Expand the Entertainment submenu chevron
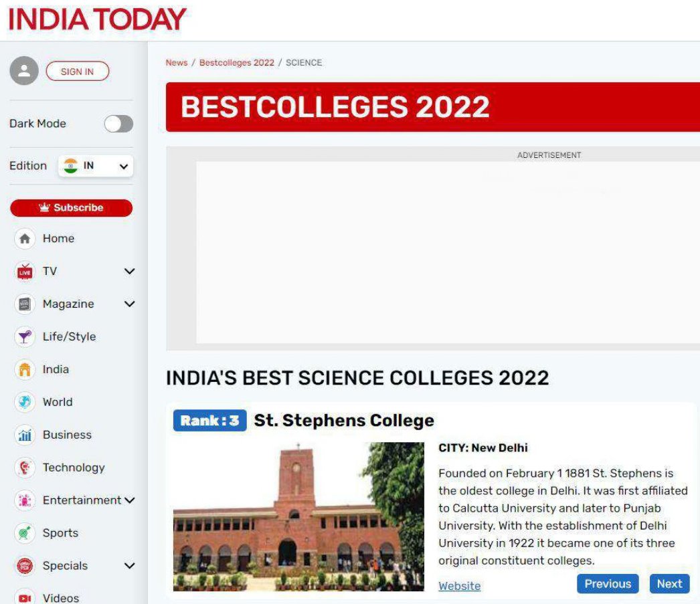 (129, 500)
